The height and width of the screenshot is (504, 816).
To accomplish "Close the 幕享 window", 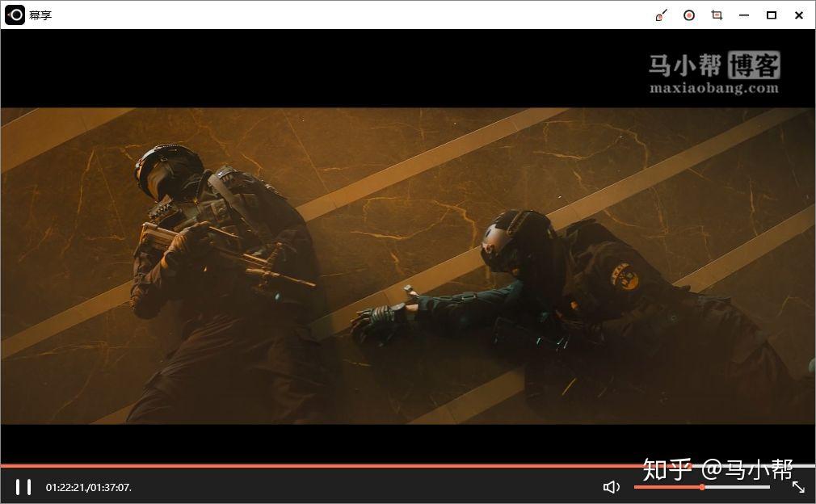I will (799, 15).
